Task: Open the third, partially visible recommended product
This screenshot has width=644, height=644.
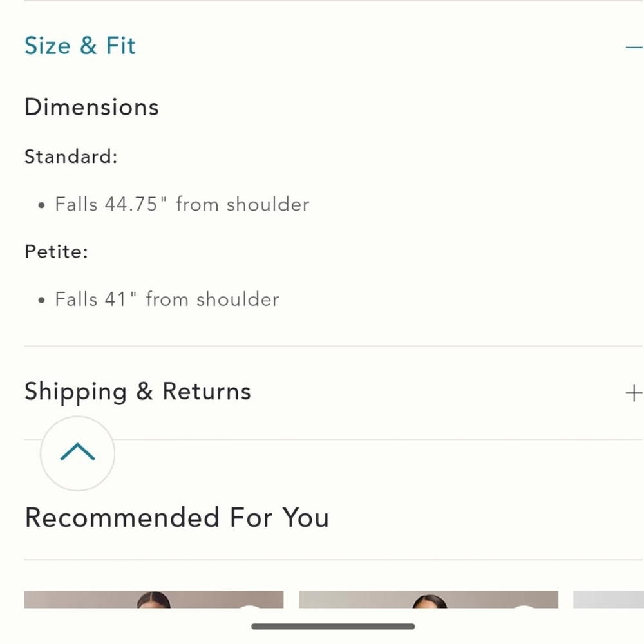Action: pyautogui.click(x=608, y=600)
